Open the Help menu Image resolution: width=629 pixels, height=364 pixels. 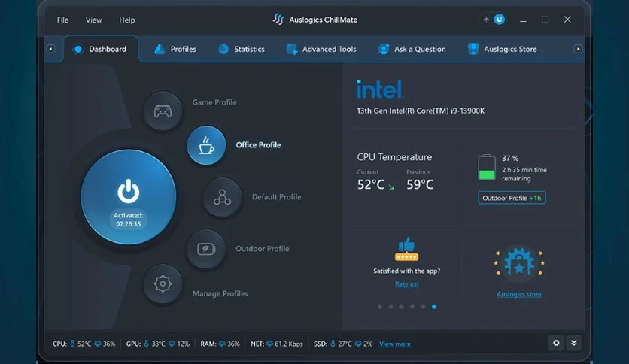click(x=126, y=20)
